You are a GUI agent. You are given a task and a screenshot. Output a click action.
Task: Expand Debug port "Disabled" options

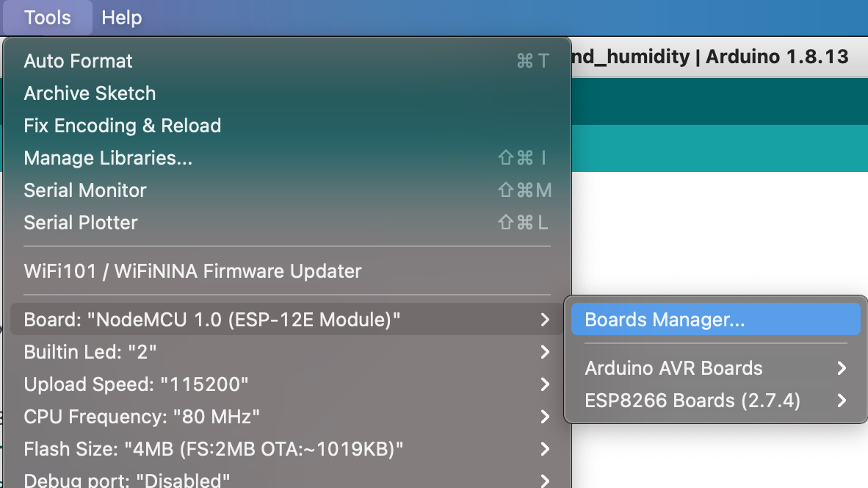click(x=123, y=481)
